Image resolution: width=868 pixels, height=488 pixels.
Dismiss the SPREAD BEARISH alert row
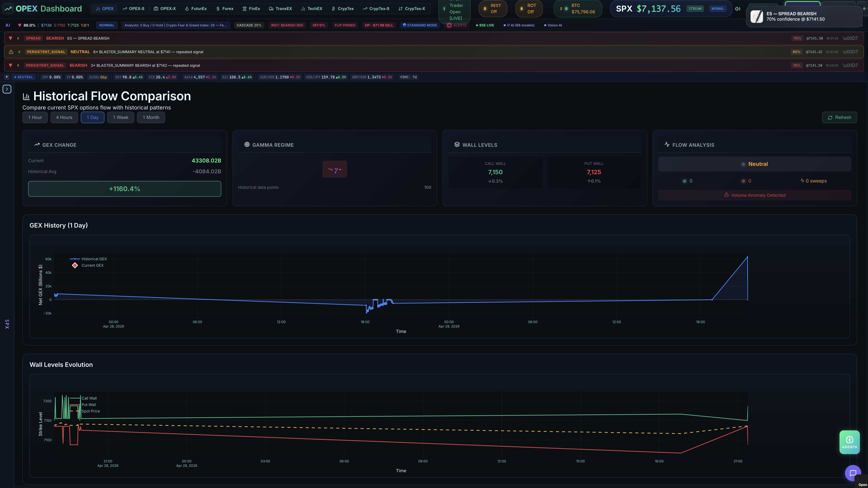851,38
